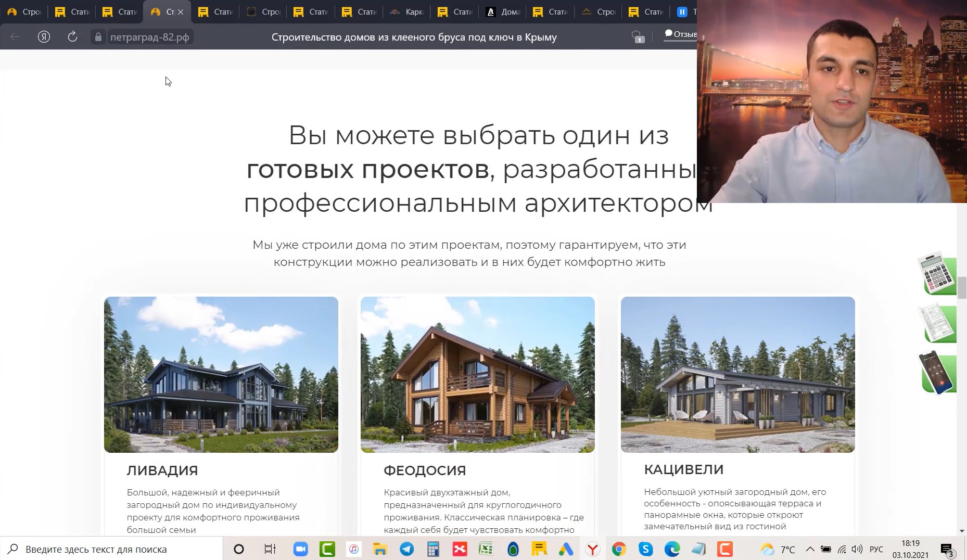Open the green calculator widget on right

[938, 274]
